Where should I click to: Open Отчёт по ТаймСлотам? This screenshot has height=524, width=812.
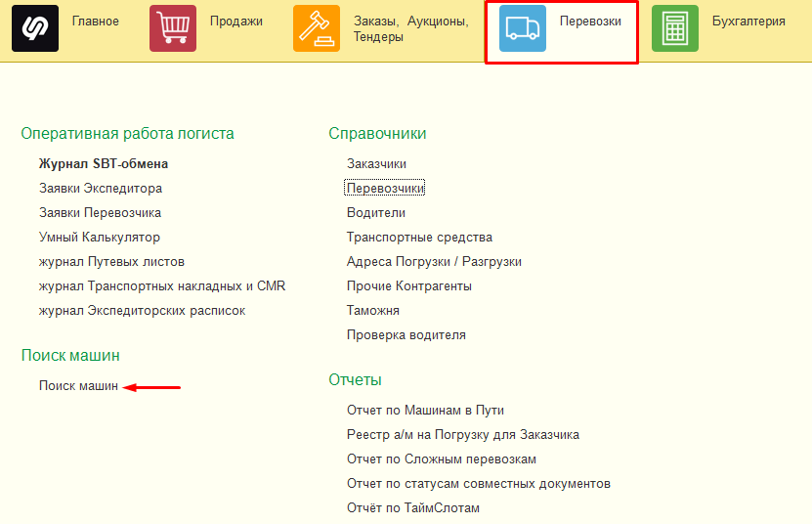pos(413,508)
